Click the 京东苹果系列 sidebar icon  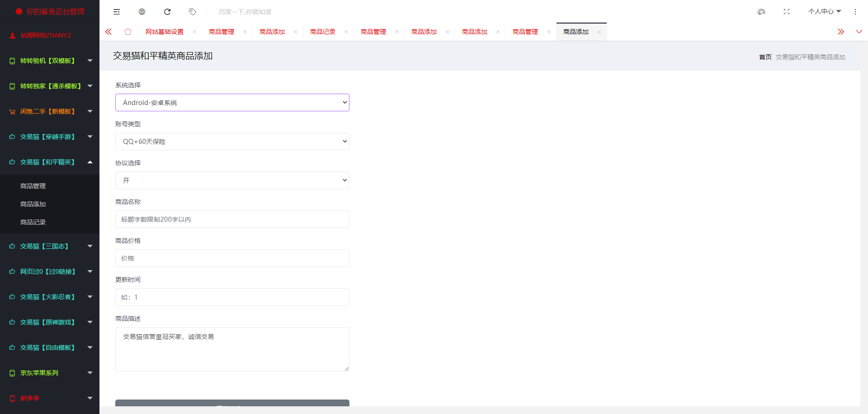point(12,373)
